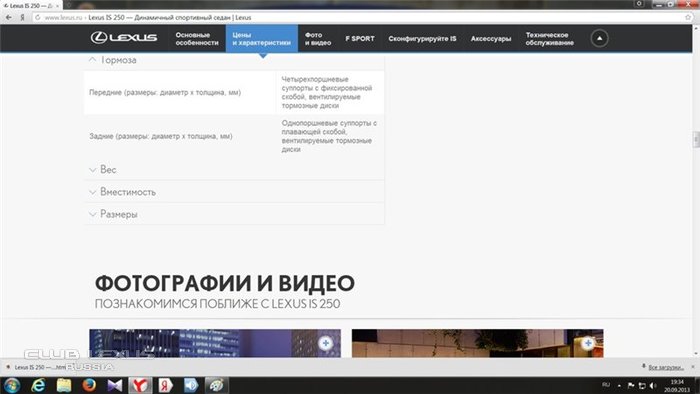Click the volume icon in system tray
The height and width of the screenshot is (394, 700).
tap(653, 386)
